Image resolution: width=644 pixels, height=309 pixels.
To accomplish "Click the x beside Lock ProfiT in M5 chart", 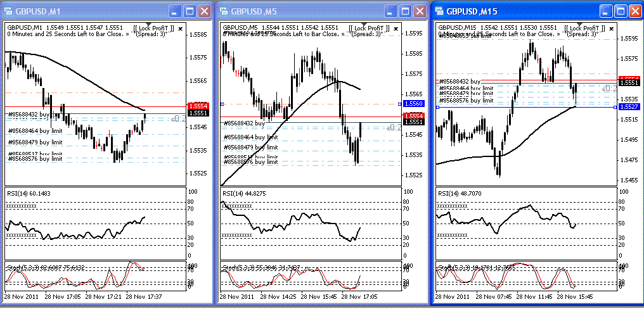I will 396,28.
